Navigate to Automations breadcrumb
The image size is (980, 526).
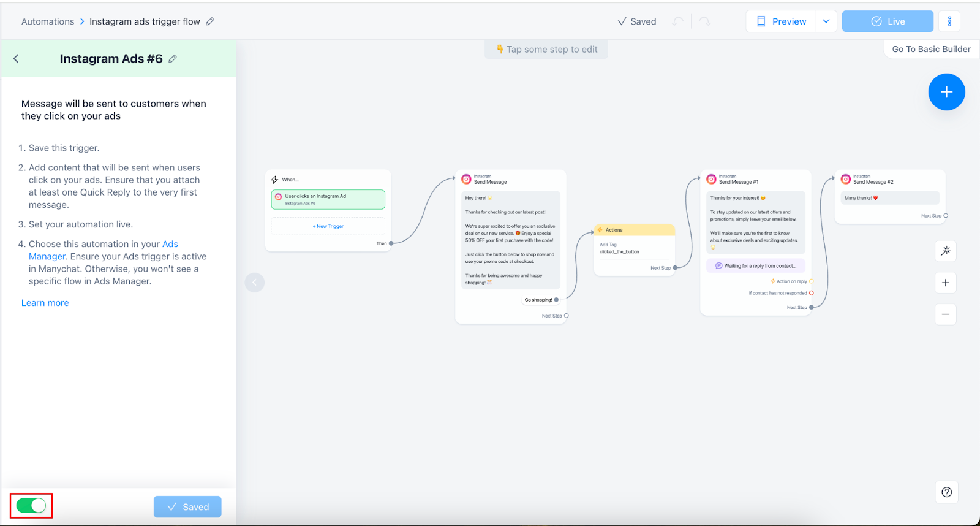coord(48,21)
